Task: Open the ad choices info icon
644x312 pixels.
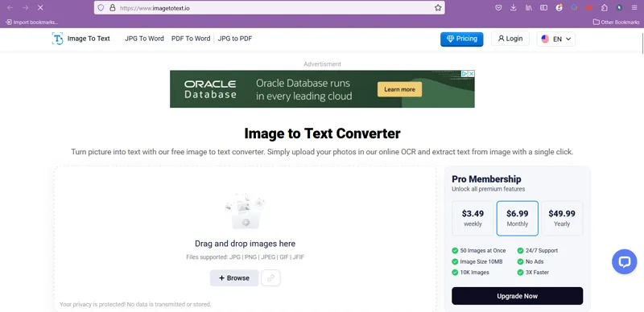Action: [464, 73]
